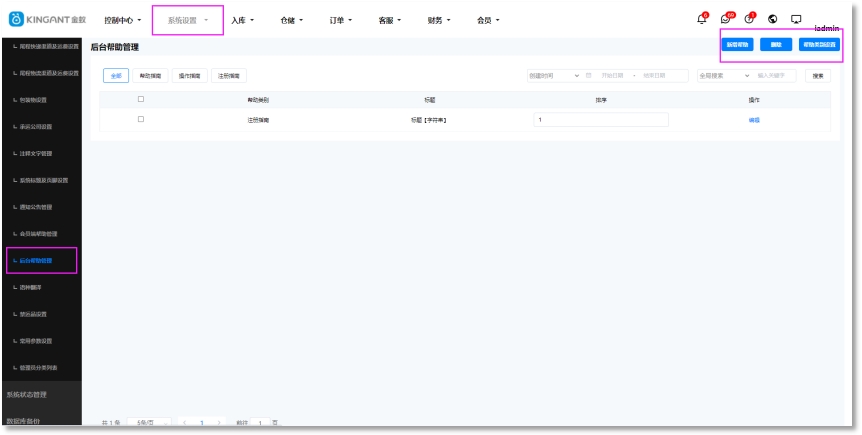Toggle the select-all header checkbox
Screen dimensions: 862x435
click(x=141, y=99)
